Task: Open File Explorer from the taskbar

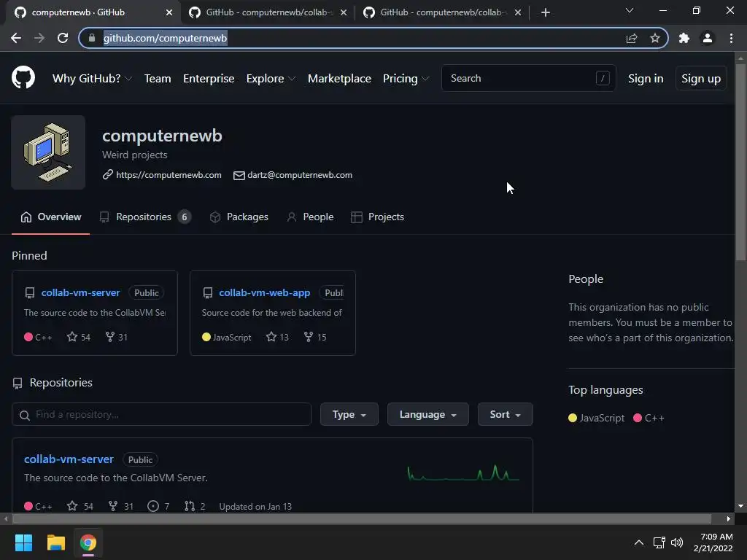Action: point(55,542)
